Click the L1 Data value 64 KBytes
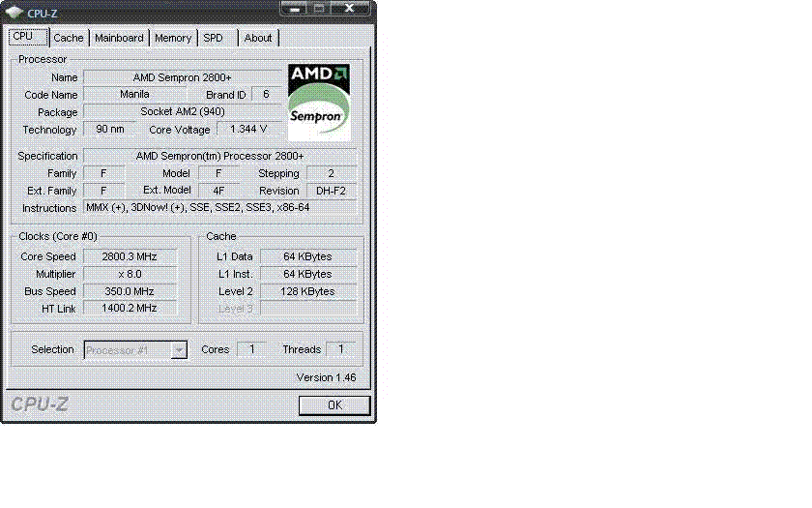Viewport: 812px width, 508px height. [308, 256]
